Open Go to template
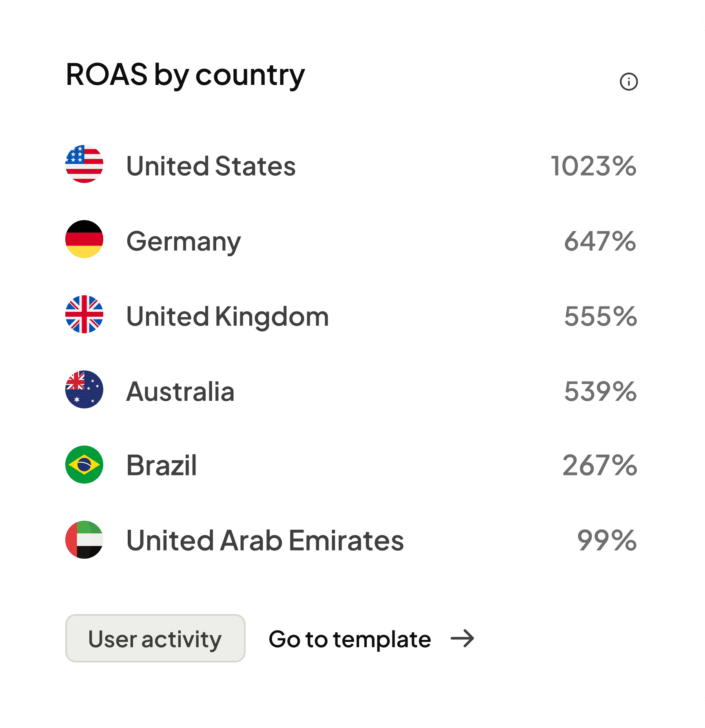This screenshot has height=728, width=705. pyautogui.click(x=350, y=639)
